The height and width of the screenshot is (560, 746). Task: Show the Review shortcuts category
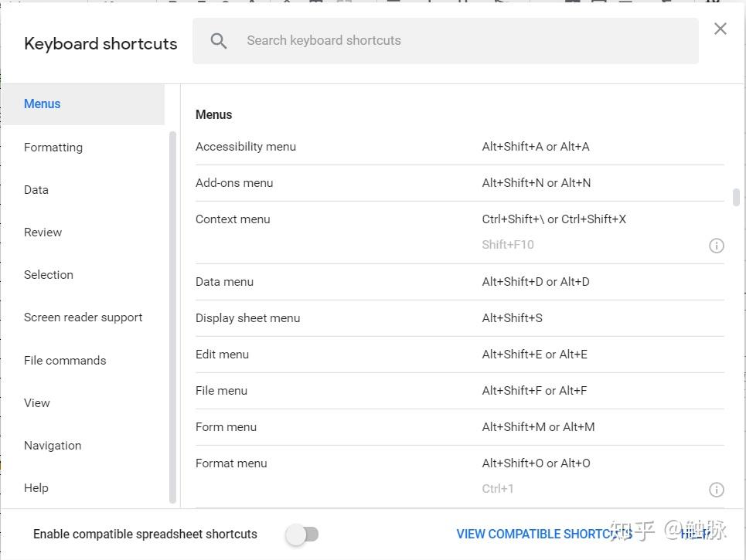click(x=43, y=232)
